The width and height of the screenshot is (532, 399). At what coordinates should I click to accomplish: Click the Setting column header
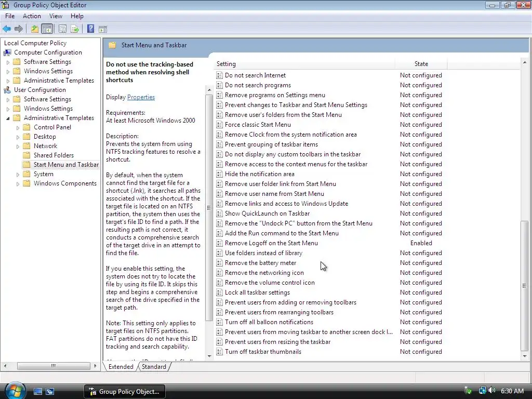tap(304, 64)
